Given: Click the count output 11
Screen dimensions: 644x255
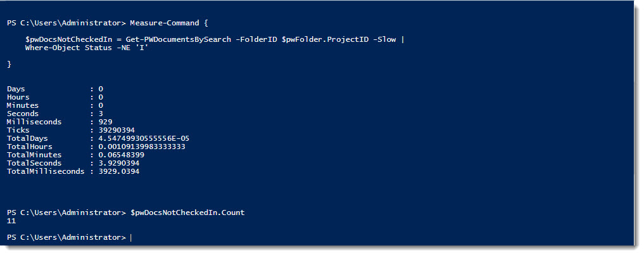Looking at the screenshot, I should click(x=11, y=221).
